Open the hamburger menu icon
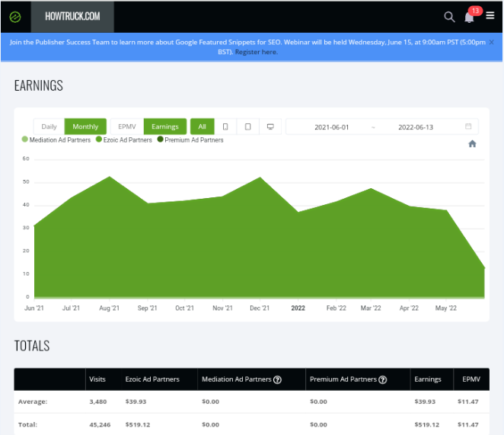Viewport: 504px width, 435px height. tap(490, 15)
